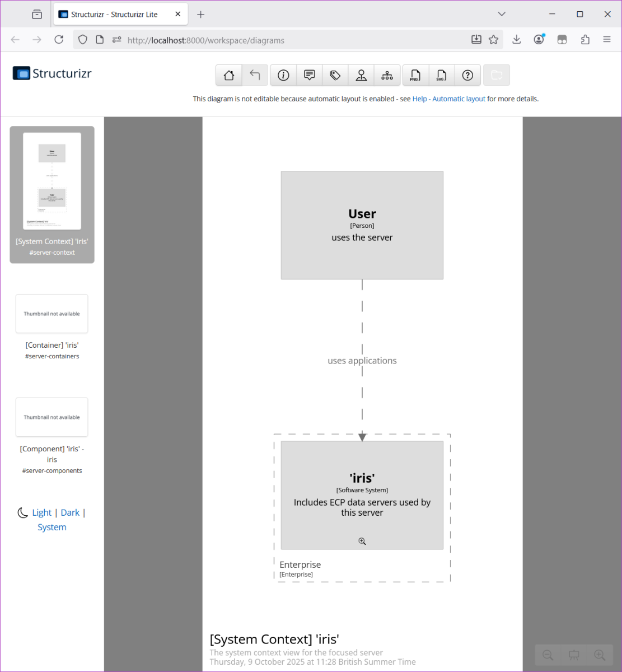Click the diagram information (i) icon

283,75
